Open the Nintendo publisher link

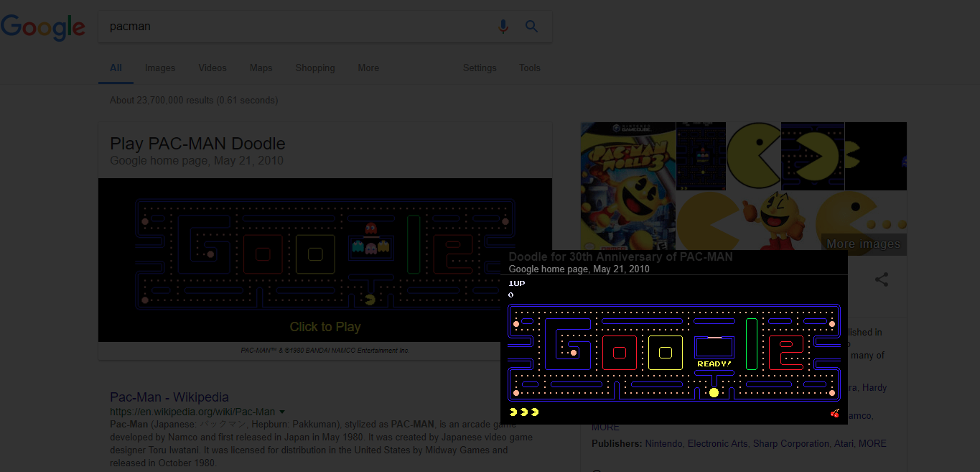[x=663, y=443]
